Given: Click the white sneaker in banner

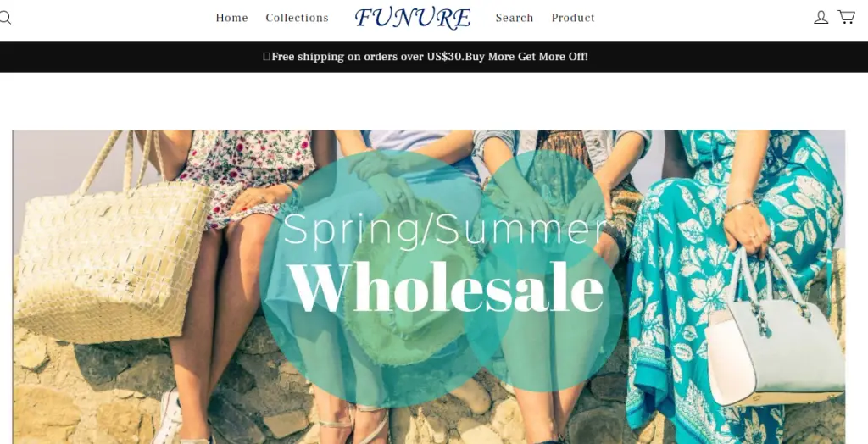Looking at the screenshot, I should pyautogui.click(x=168, y=416).
